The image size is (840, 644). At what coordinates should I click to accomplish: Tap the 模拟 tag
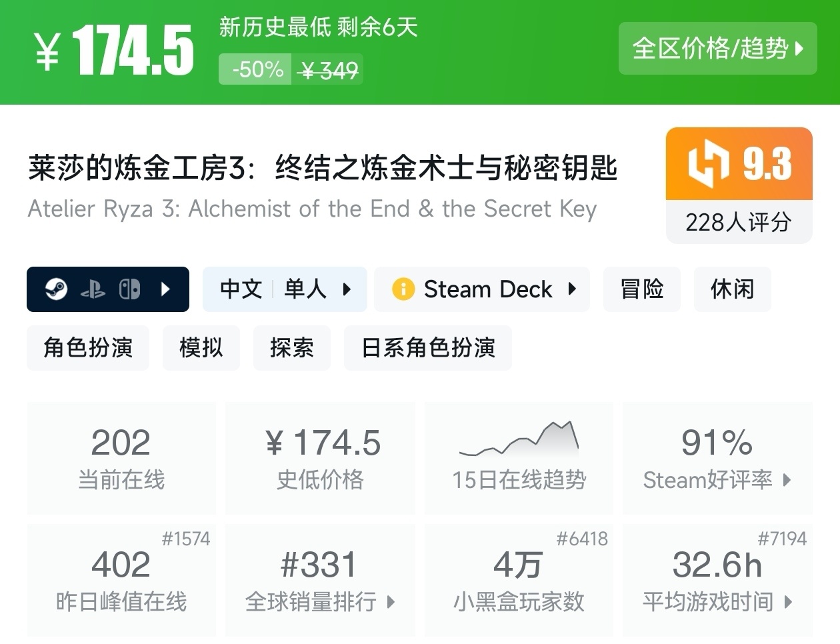201,348
